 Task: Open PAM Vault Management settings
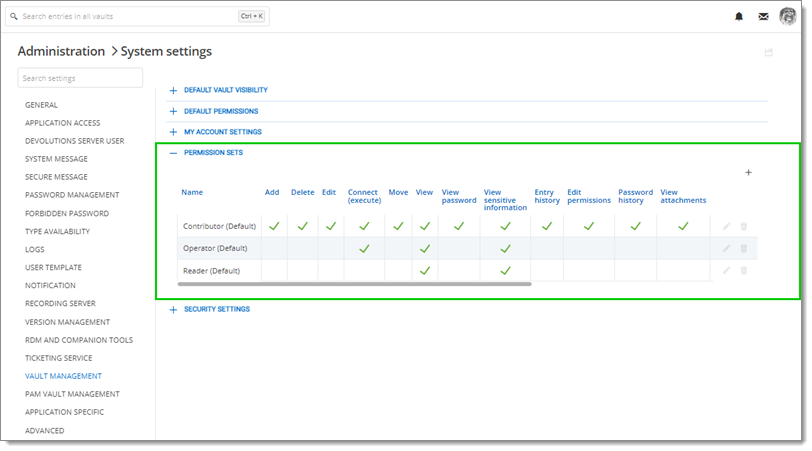pos(72,394)
